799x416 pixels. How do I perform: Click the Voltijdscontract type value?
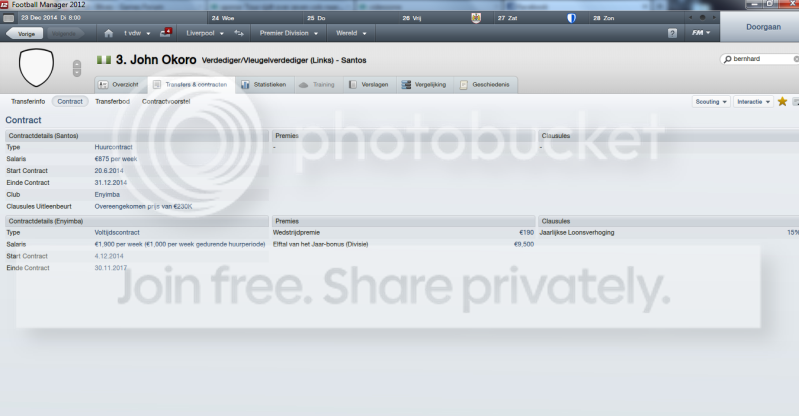117,232
